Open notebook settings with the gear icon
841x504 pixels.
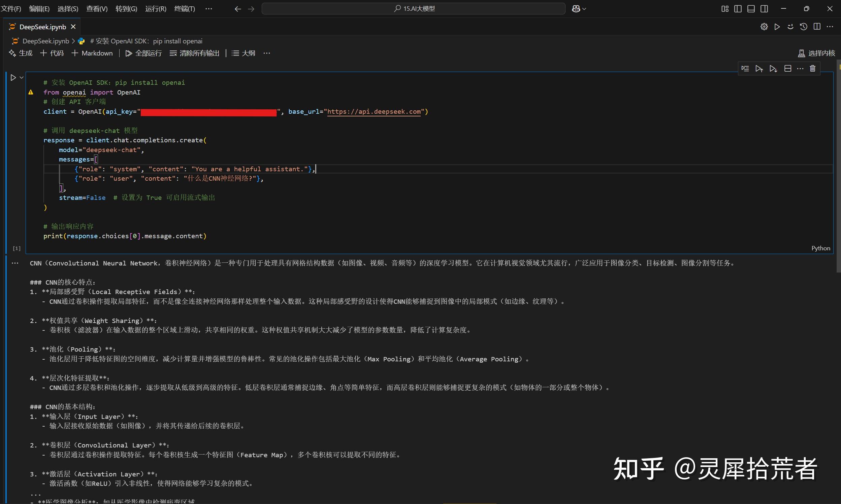(764, 27)
